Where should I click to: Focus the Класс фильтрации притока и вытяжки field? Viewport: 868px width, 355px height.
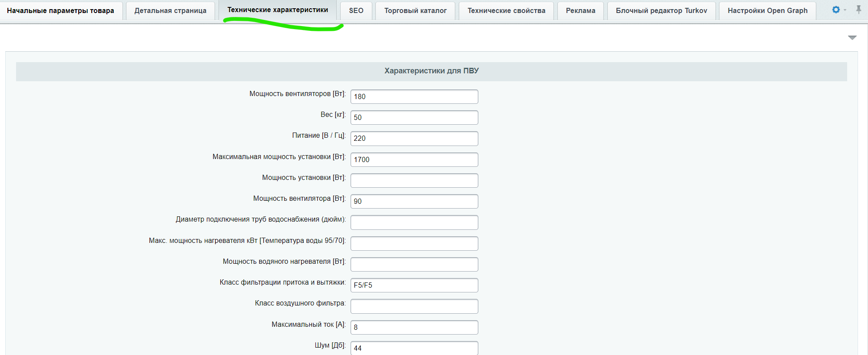[x=414, y=285]
